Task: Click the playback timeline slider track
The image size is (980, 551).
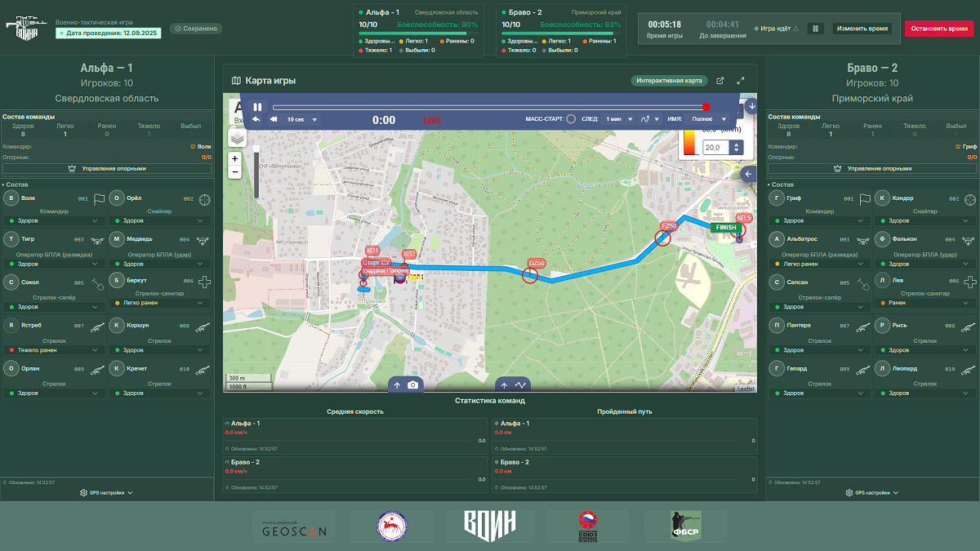Action: 488,107
